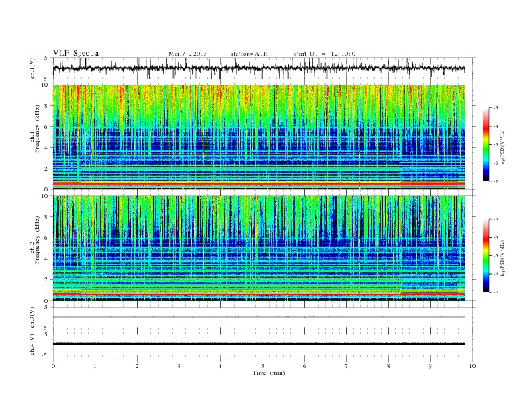
Task: Click the ch.2 spectrogram color bar
Action: click(486, 255)
